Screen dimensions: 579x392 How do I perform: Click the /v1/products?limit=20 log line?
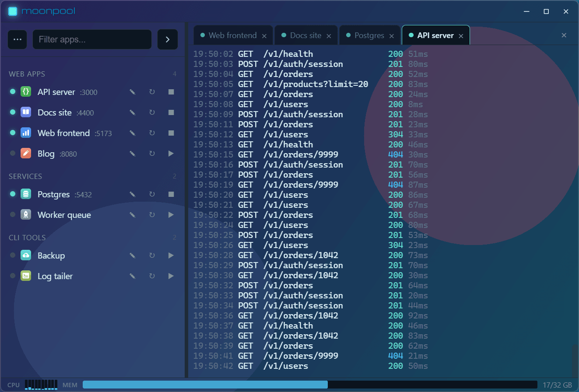[x=311, y=84]
